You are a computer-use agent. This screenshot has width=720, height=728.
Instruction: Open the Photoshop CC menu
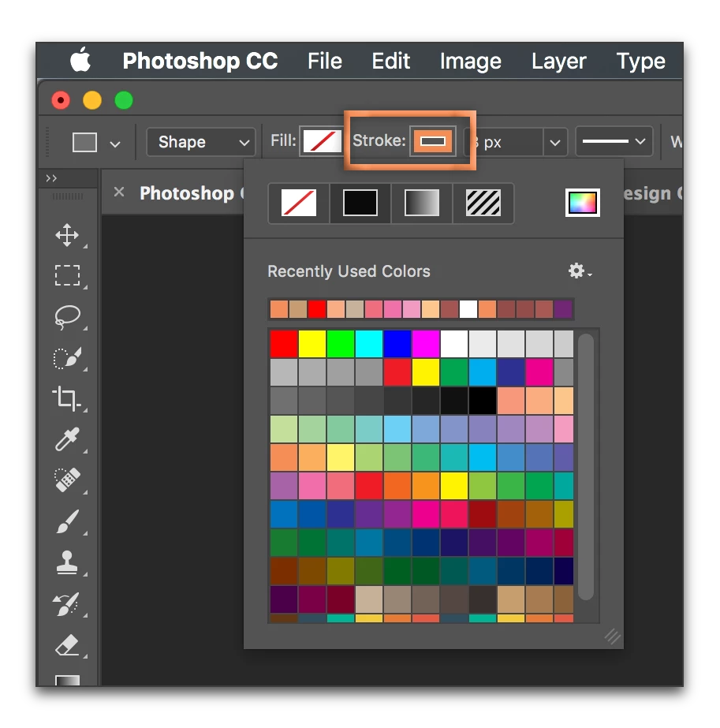point(200,61)
